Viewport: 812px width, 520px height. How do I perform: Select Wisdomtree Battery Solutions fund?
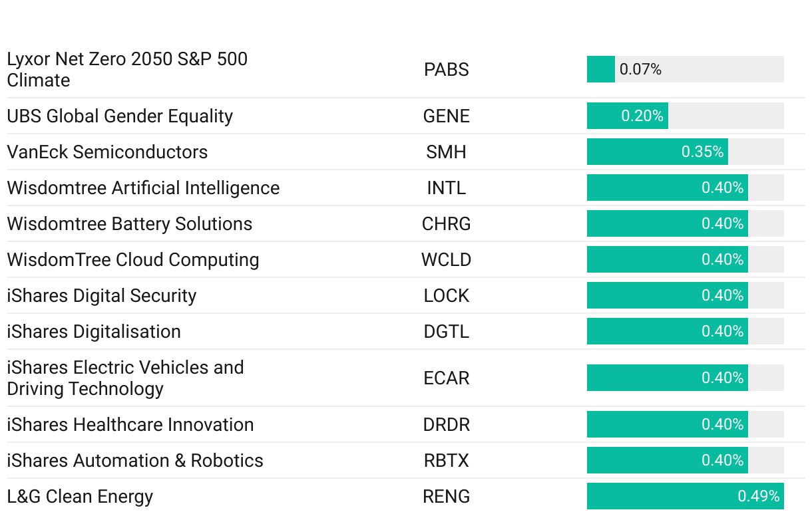(x=130, y=224)
